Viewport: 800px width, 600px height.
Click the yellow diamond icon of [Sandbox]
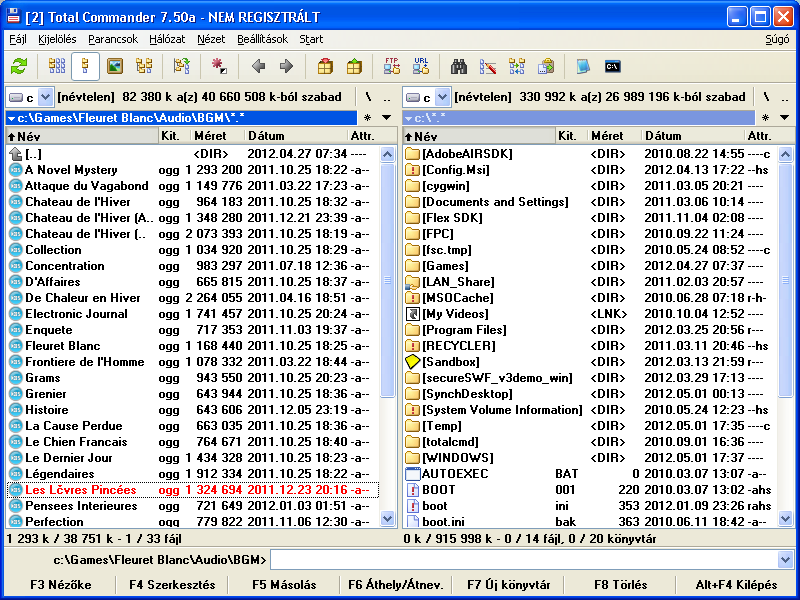[412, 362]
